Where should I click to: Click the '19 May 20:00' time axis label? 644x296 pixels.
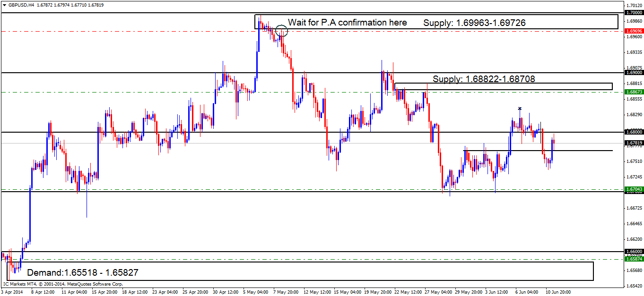coord(377,292)
